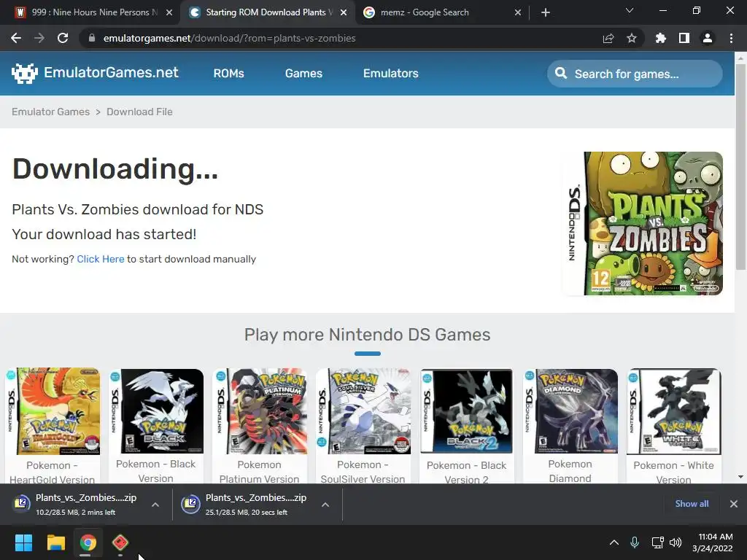Open File Explorer from taskbar

pyautogui.click(x=55, y=542)
